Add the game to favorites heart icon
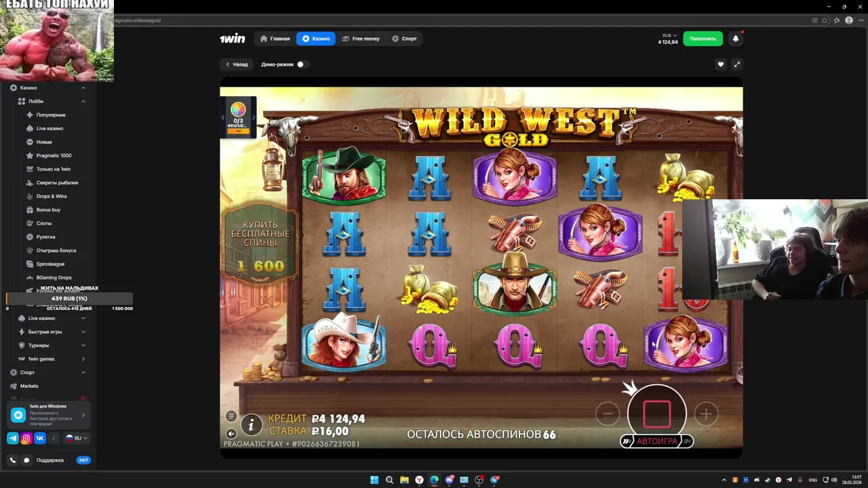Image resolution: width=868 pixels, height=488 pixels. 721,64
